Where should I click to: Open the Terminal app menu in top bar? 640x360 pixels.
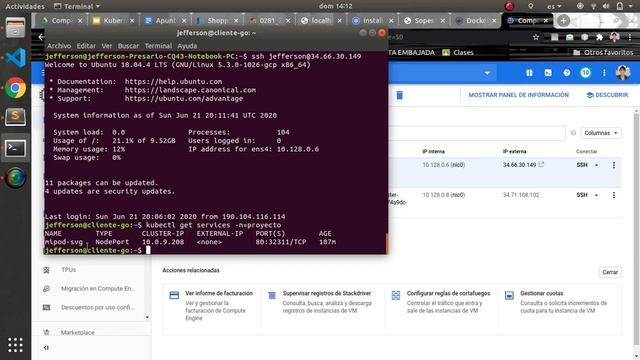[x=77, y=6]
